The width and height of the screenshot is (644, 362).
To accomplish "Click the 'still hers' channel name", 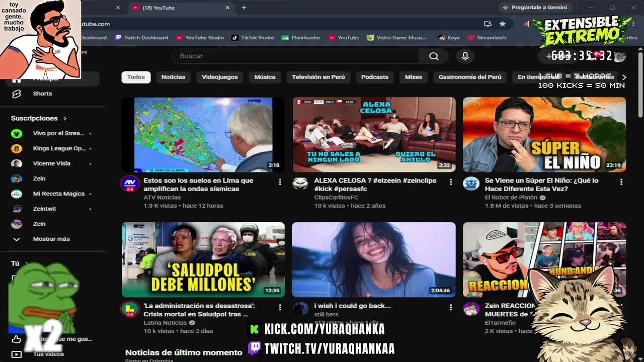I will point(326,314).
